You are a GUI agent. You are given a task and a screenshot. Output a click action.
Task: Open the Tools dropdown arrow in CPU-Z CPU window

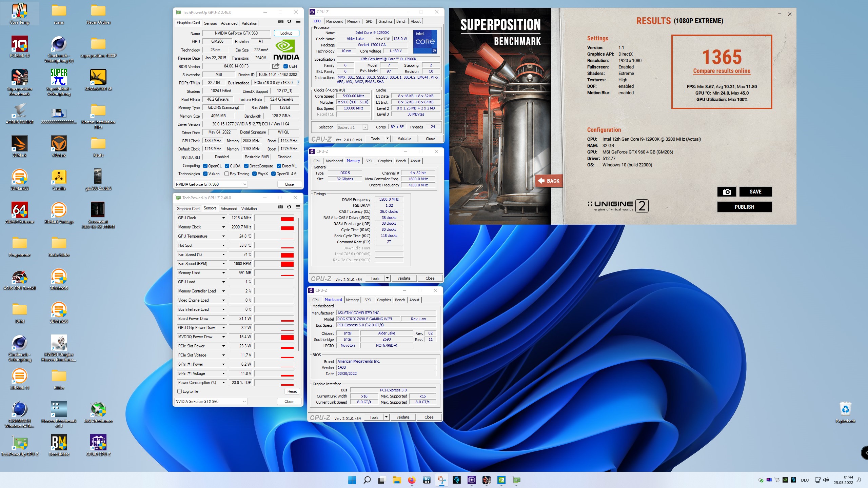(388, 139)
